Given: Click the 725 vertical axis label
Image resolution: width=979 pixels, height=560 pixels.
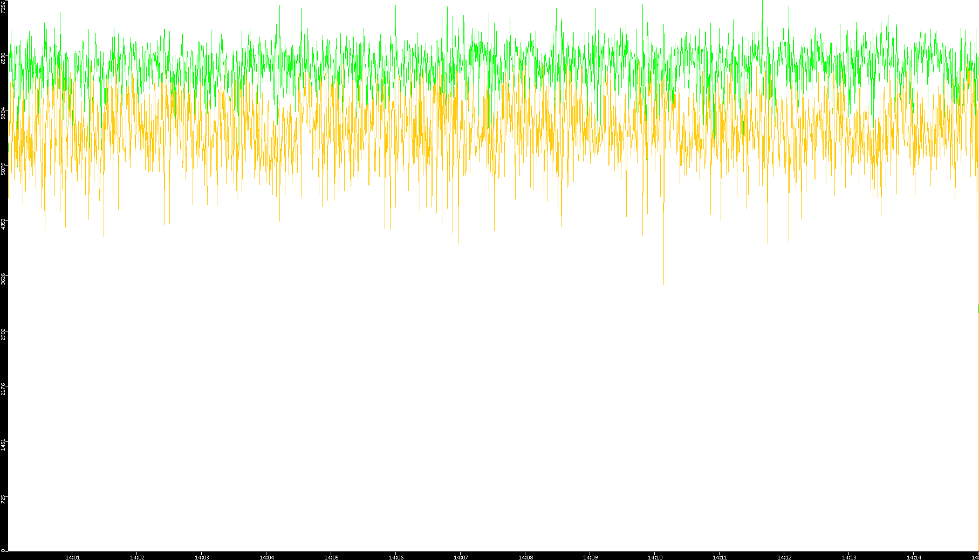Looking at the screenshot, I should pyautogui.click(x=4, y=500).
